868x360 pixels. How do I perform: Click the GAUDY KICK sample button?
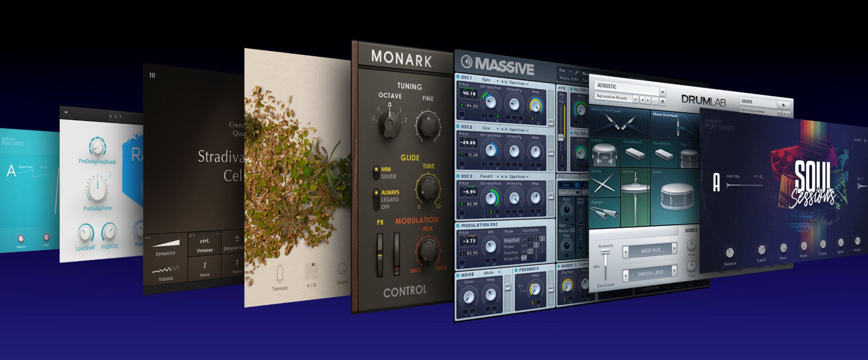650,250
